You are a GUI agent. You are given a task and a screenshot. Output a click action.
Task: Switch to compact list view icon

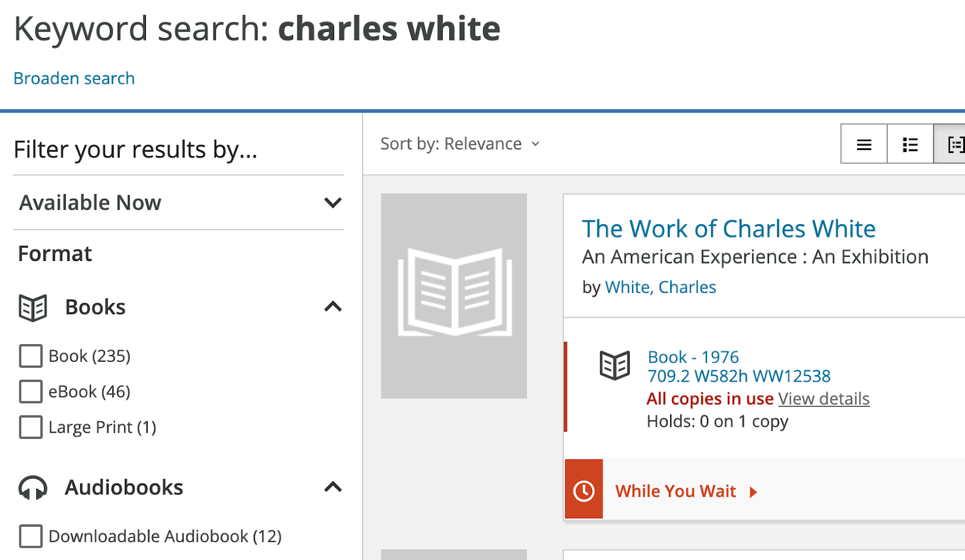[x=864, y=144]
